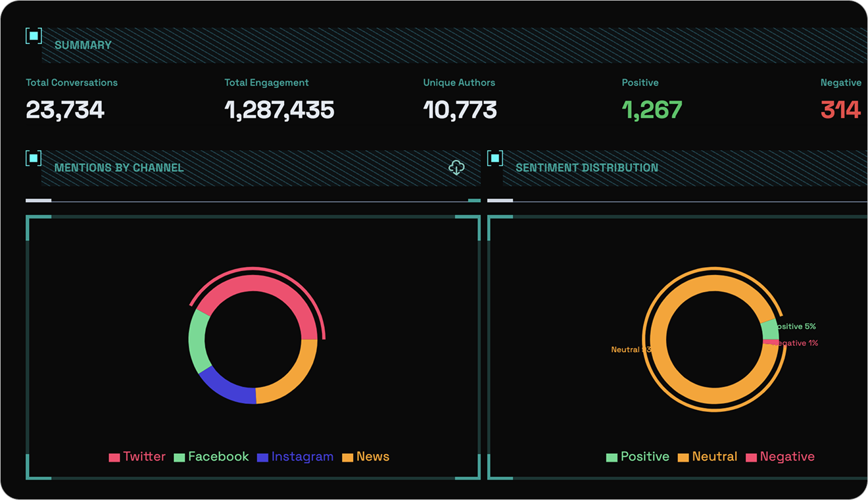Toggle the Twitter legend item
868x500 pixels.
click(x=137, y=457)
